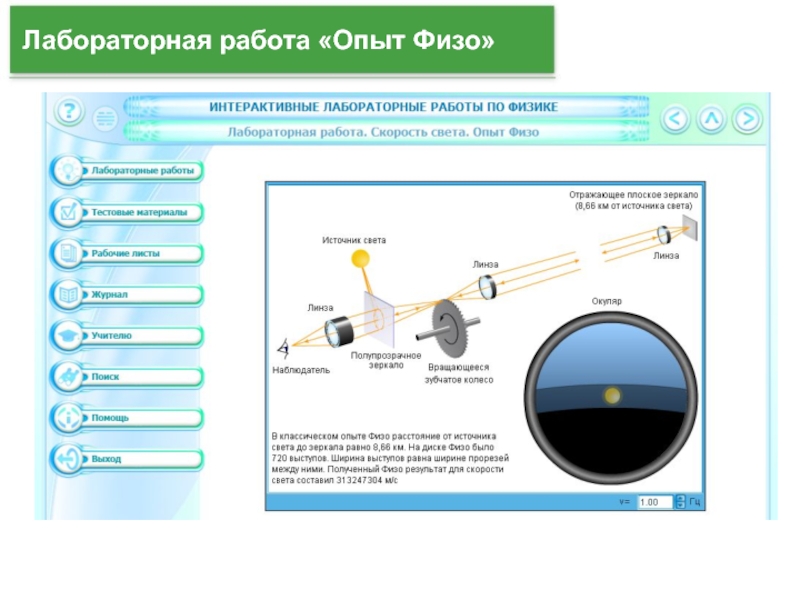Click the info icon beside Помощь
The image size is (800, 600).
[x=67, y=417]
